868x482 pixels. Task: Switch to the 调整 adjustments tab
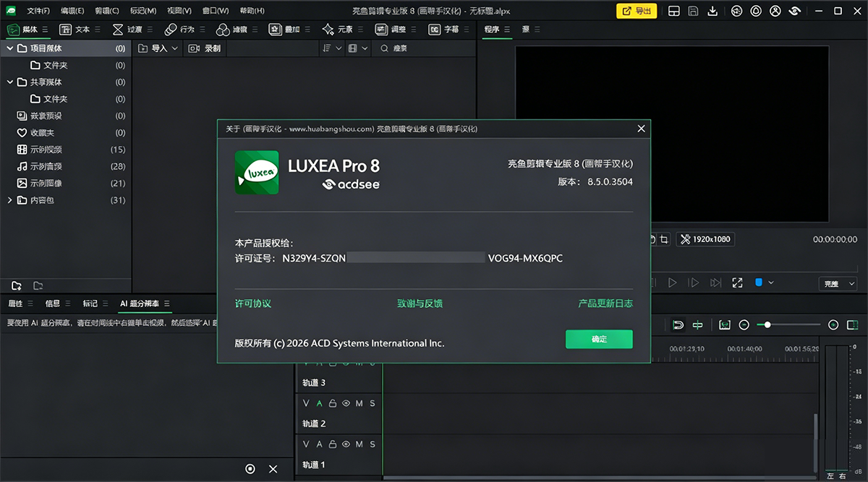[391, 30]
